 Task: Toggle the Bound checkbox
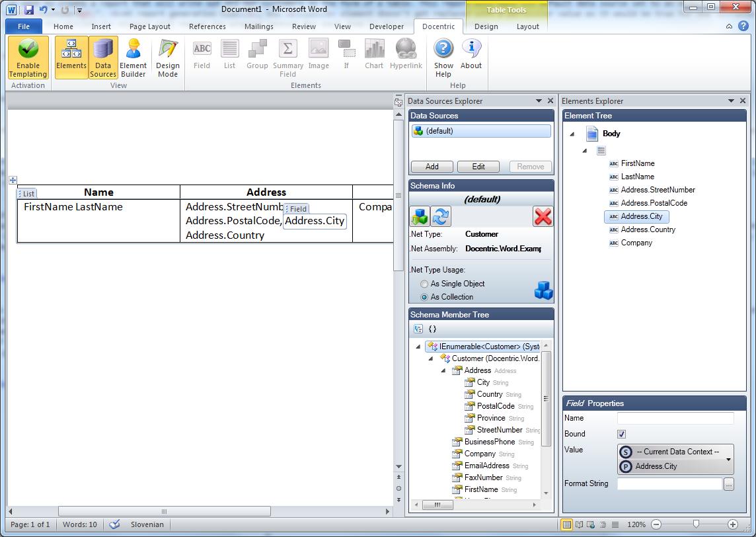[x=621, y=434]
